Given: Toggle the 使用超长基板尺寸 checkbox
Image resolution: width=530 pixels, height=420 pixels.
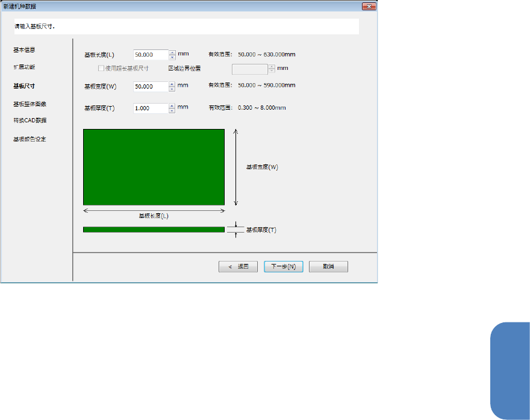Looking at the screenshot, I should tap(101, 68).
